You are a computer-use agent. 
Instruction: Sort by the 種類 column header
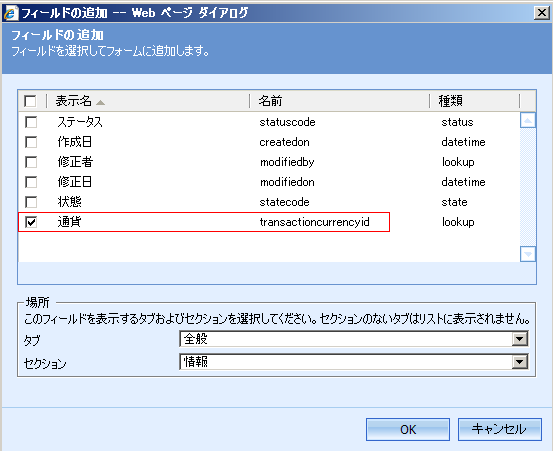pos(474,101)
